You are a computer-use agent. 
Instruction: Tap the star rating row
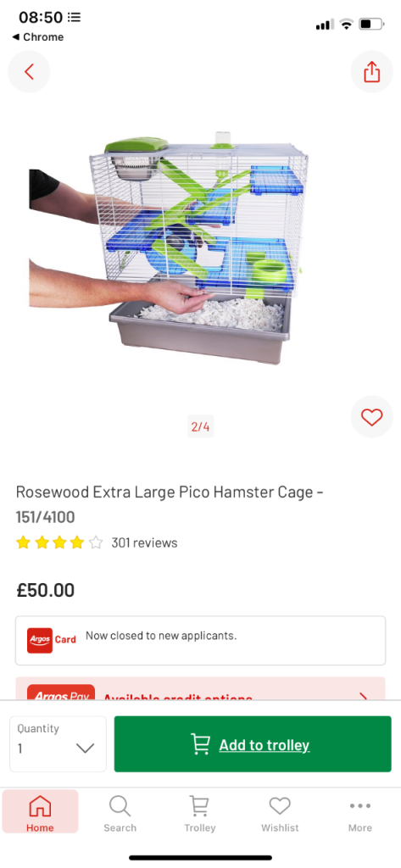(x=59, y=542)
